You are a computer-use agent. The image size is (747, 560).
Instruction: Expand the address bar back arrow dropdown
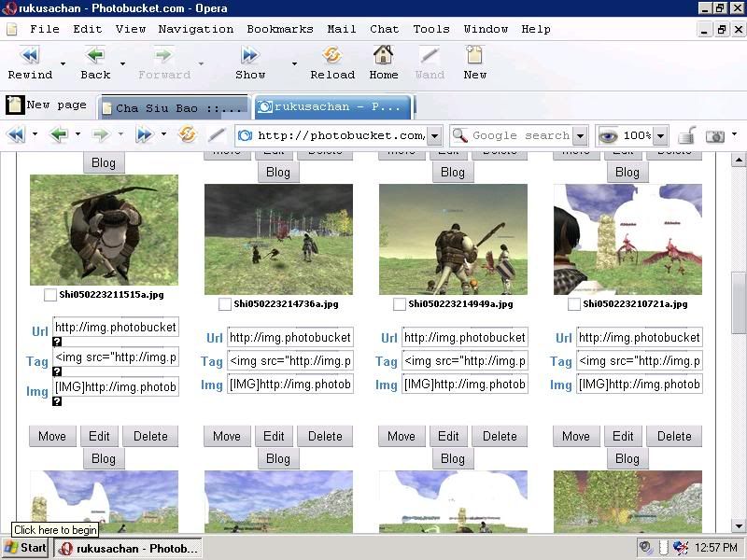coord(78,134)
